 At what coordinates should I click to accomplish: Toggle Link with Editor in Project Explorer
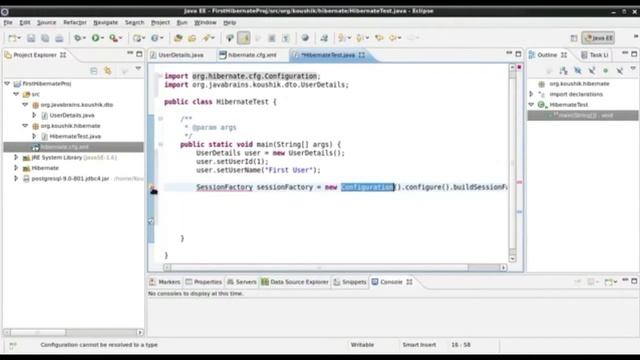point(108,71)
